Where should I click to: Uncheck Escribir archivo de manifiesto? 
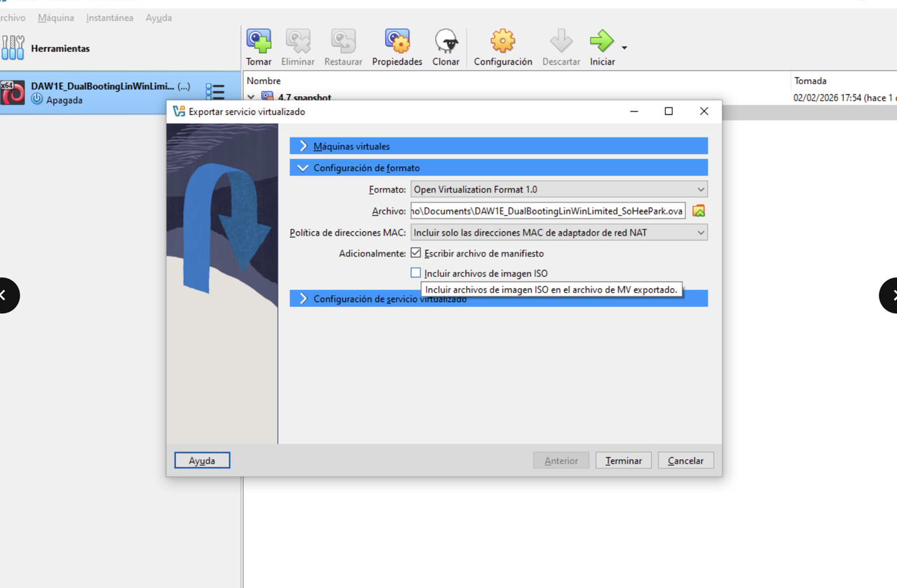(x=415, y=252)
